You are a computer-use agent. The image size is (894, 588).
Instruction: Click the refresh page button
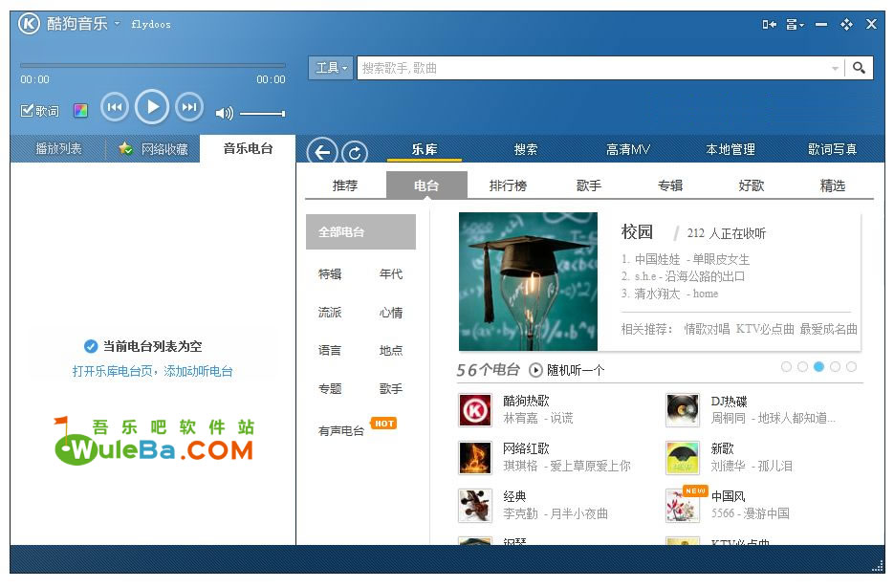355,152
